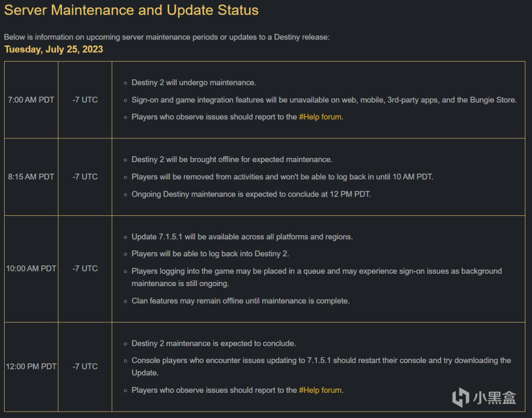Image resolution: width=532 pixels, height=418 pixels.
Task: Select the Tuesday, July 25, 2023 date heading
Action: pos(54,50)
